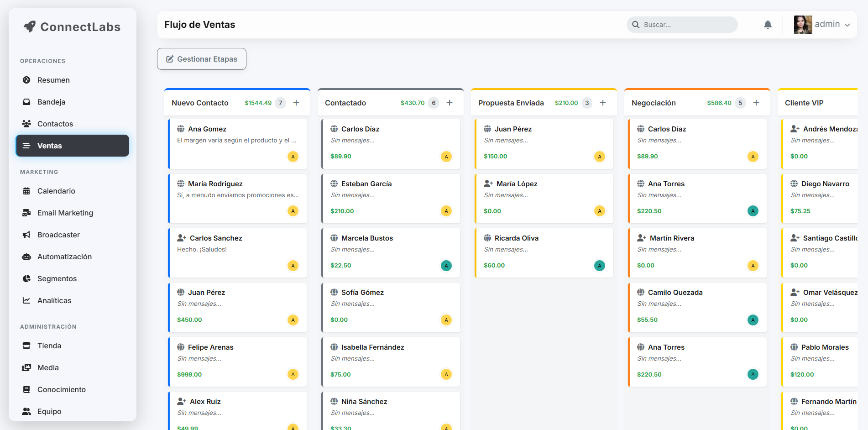868x430 pixels.
Task: Open the Conocimiento menu entry
Action: pos(62,389)
